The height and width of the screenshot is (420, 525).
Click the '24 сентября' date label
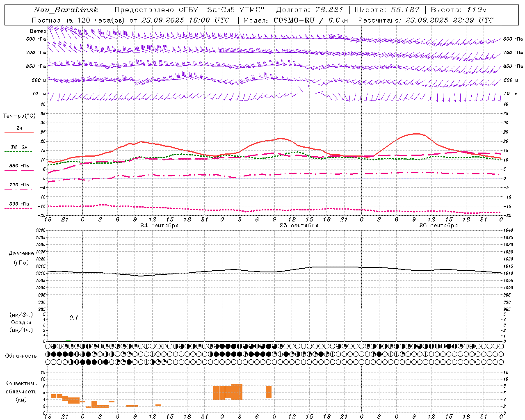click(x=159, y=226)
